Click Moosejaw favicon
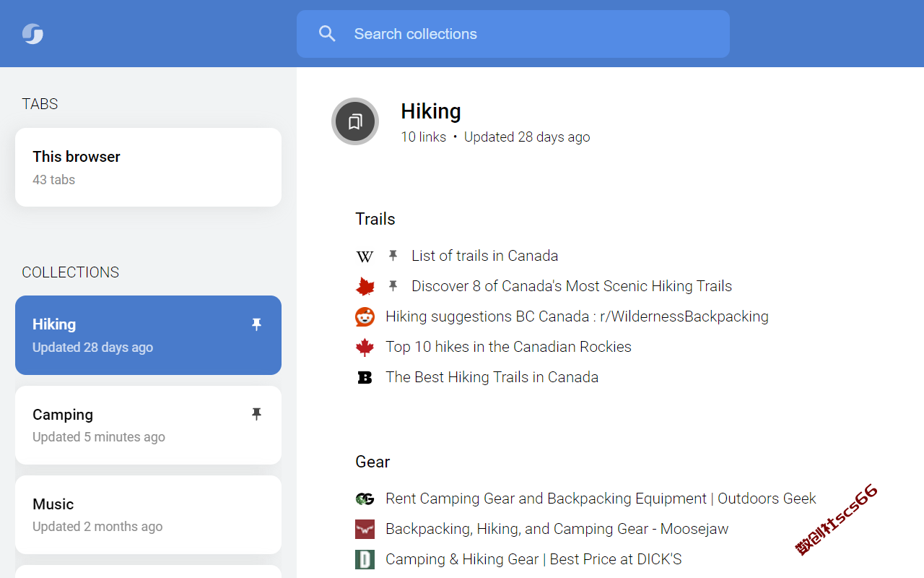Image resolution: width=924 pixels, height=578 pixels. pos(365,529)
